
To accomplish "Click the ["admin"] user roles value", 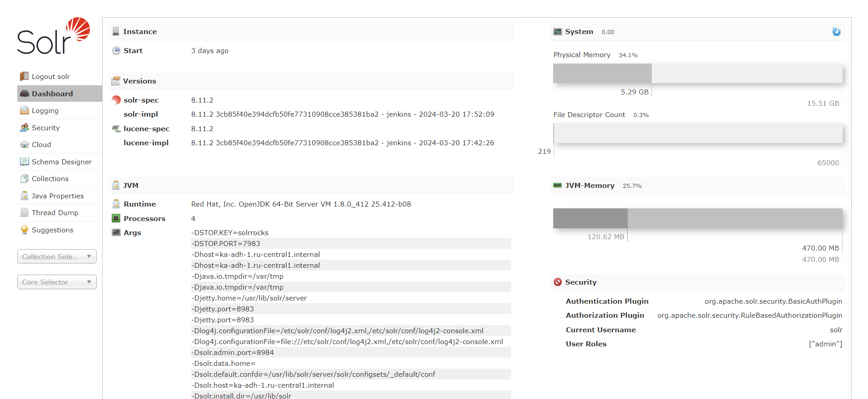I will point(825,344).
